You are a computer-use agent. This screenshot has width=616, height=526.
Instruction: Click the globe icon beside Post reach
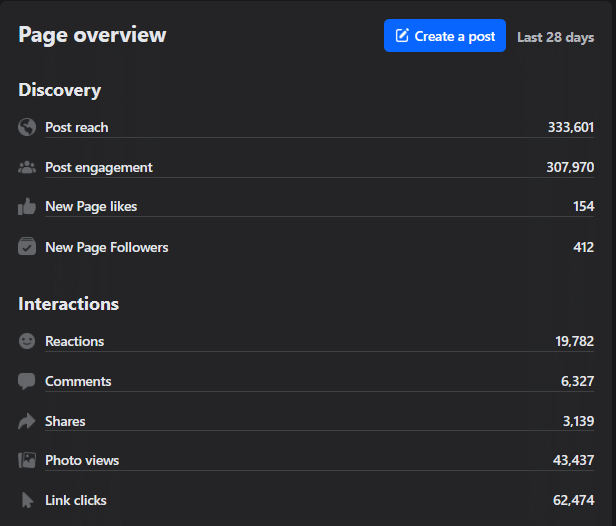pyautogui.click(x=27, y=127)
